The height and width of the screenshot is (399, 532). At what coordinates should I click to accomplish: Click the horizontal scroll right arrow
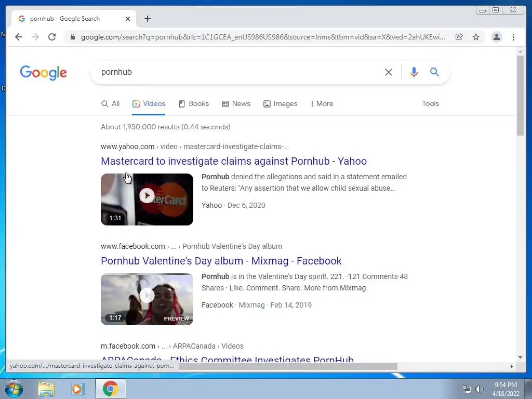[x=512, y=366]
